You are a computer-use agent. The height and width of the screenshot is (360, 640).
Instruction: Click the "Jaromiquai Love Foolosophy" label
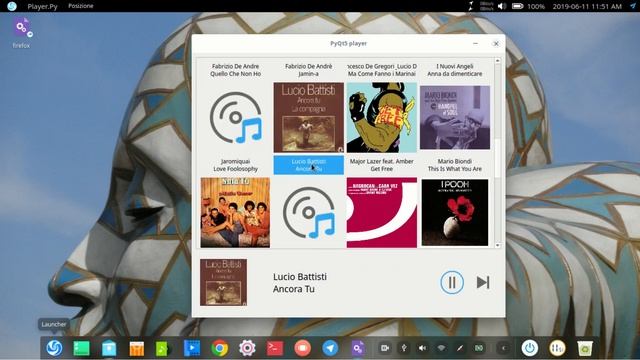tap(236, 165)
